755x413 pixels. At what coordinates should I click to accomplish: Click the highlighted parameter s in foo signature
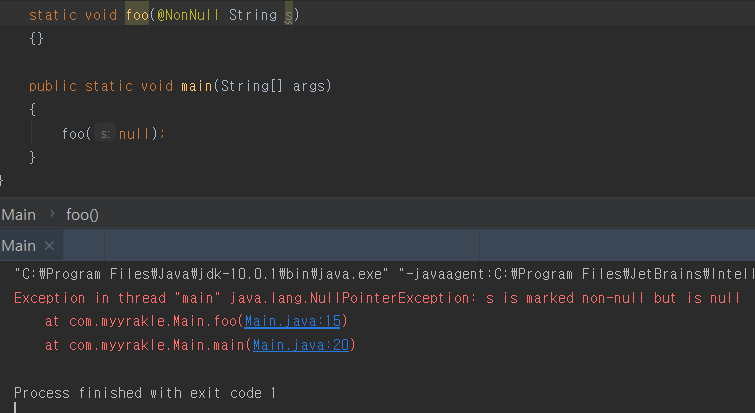coord(288,15)
